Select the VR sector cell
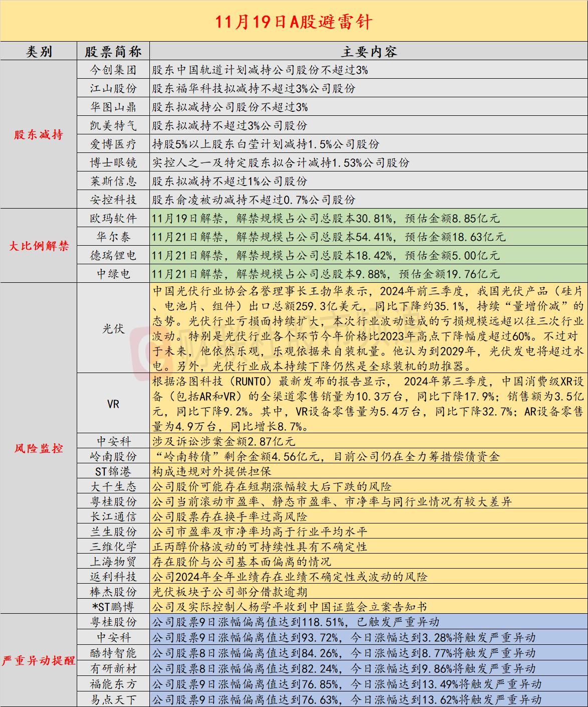588x707 pixels. (x=113, y=404)
